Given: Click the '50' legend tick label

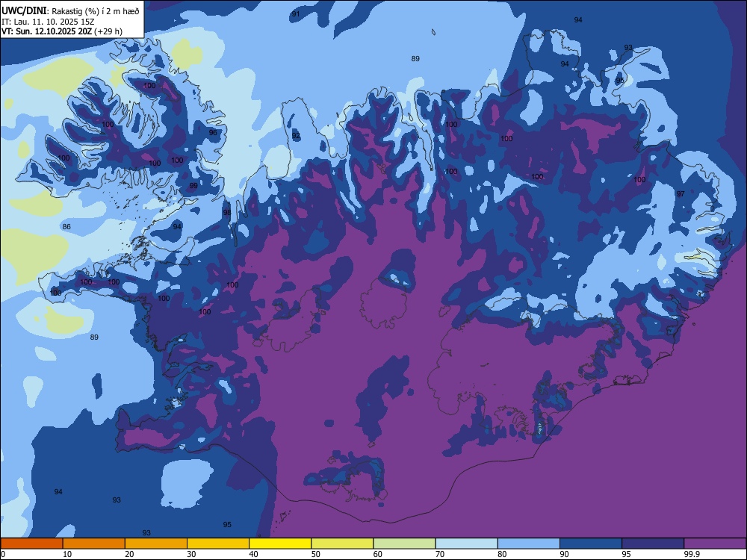Looking at the screenshot, I should click(315, 554).
